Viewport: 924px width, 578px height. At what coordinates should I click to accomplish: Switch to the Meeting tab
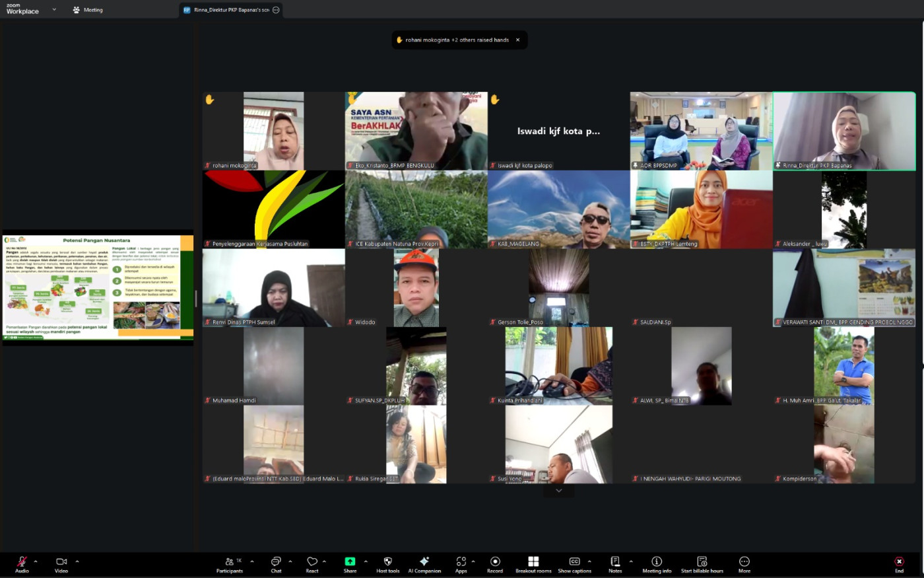tap(88, 10)
